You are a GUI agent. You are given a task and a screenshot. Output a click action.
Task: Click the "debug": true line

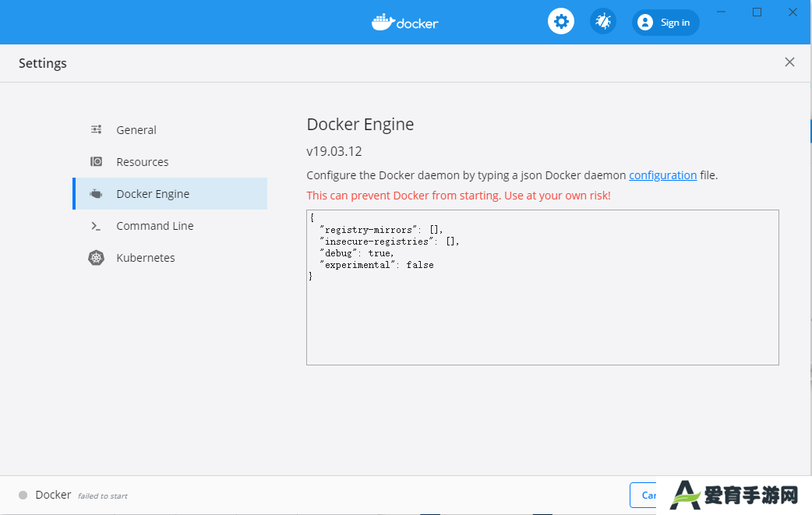coord(357,253)
